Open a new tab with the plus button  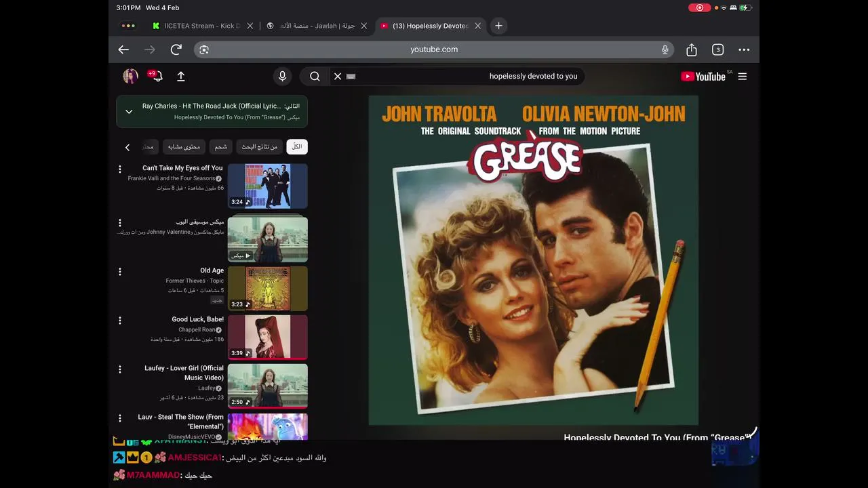(498, 26)
